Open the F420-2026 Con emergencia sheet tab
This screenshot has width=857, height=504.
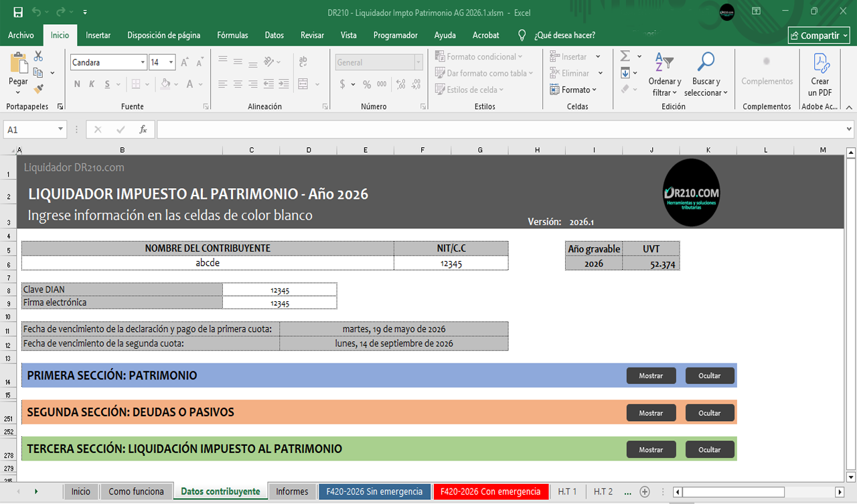pyautogui.click(x=490, y=491)
